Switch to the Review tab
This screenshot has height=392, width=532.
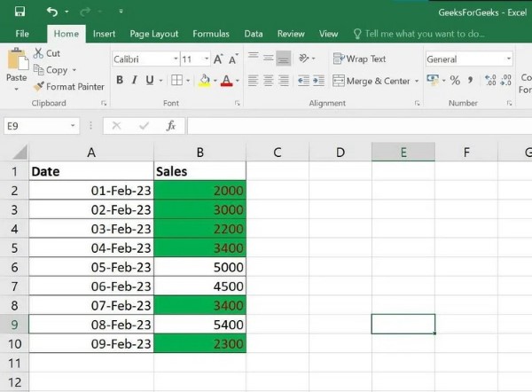[291, 34]
